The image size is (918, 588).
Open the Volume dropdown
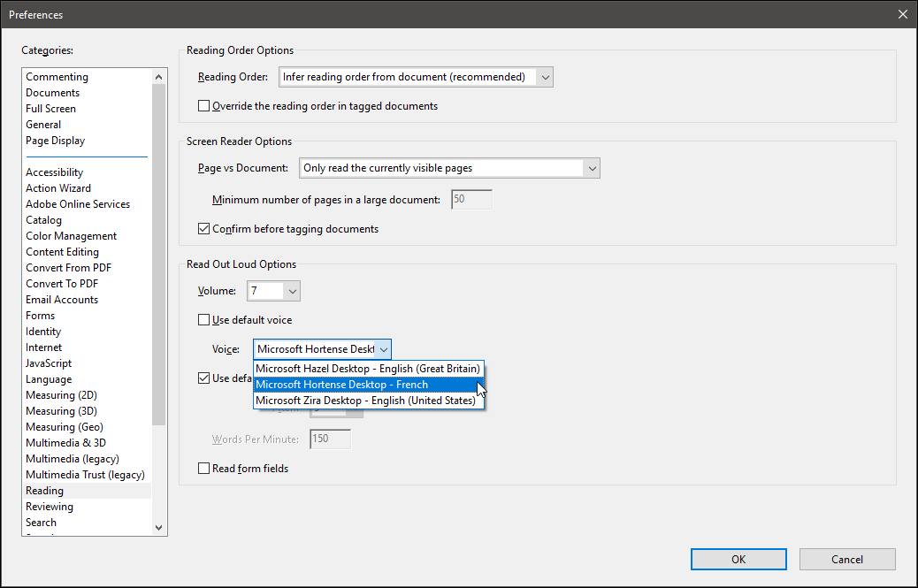(292, 290)
